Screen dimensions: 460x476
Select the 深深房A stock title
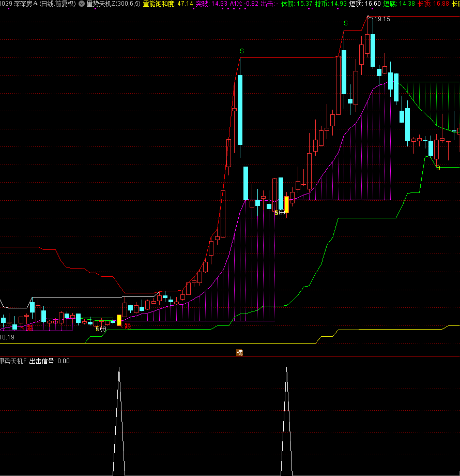[x=29, y=4]
